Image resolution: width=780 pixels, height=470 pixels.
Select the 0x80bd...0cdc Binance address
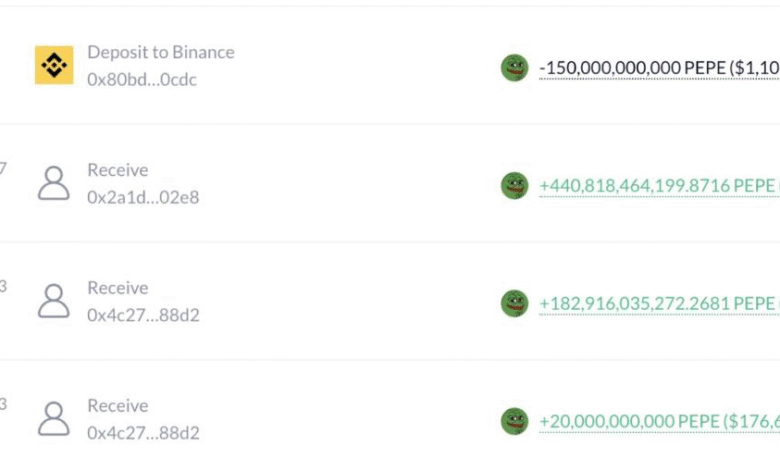(142, 80)
